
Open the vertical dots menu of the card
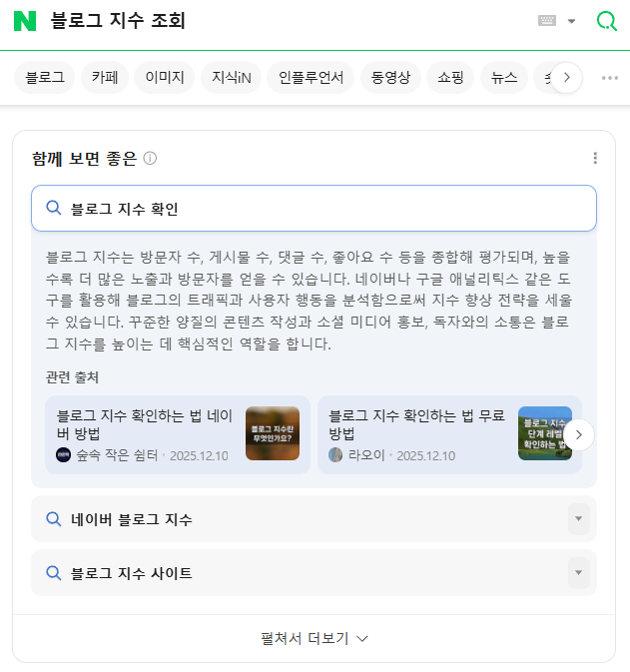point(595,158)
